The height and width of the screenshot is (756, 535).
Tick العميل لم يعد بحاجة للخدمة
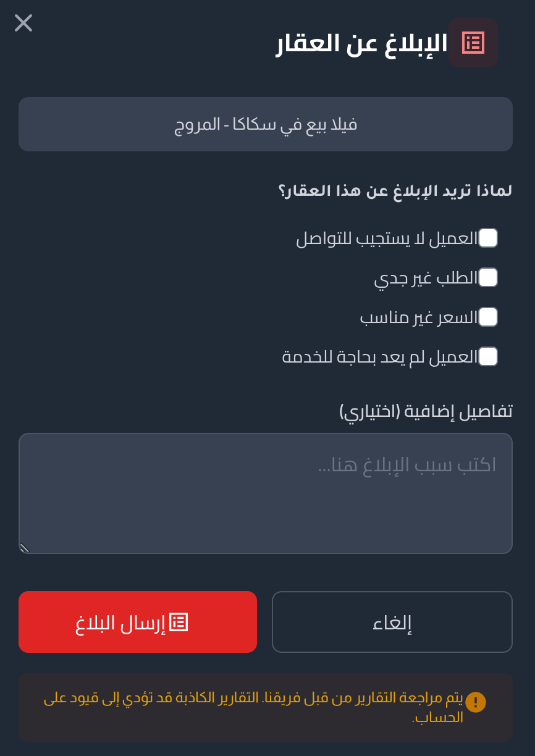pyautogui.click(x=489, y=356)
